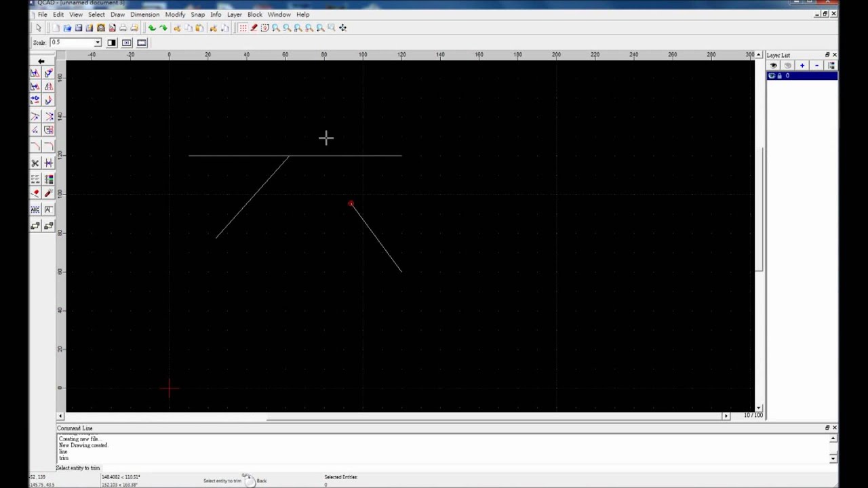Click the ABC Explode Text tool

click(35, 209)
